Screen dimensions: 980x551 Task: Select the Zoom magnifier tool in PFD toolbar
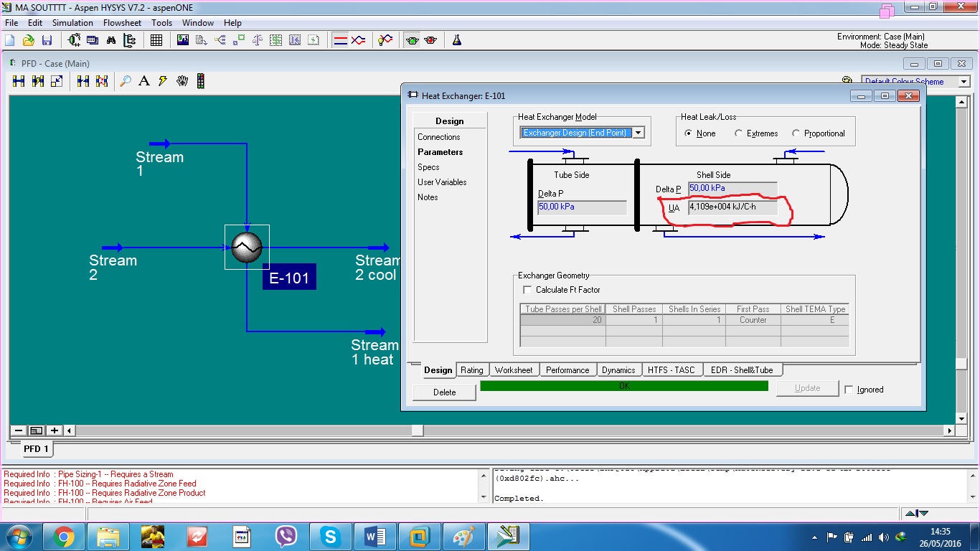[x=125, y=81]
